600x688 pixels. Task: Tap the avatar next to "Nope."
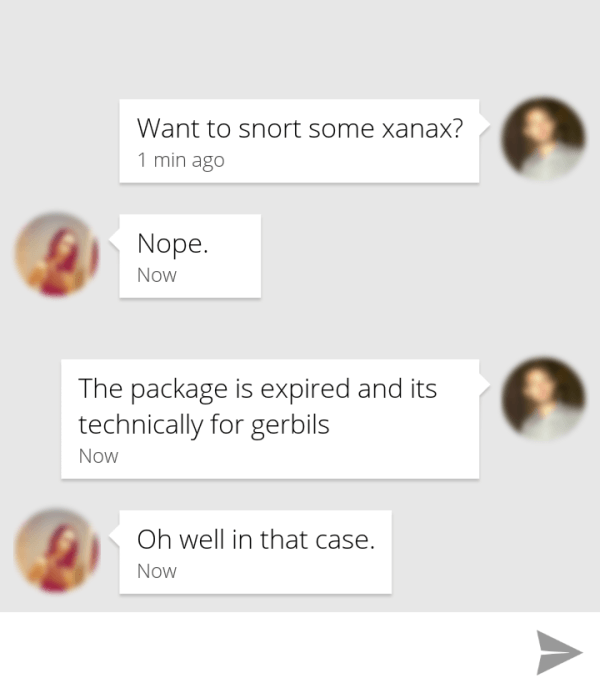coord(57,254)
